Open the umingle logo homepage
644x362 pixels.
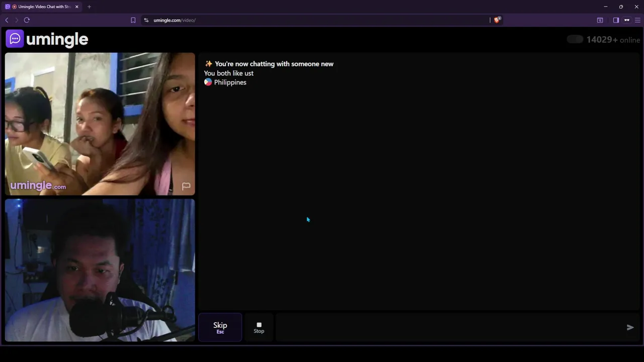pyautogui.click(x=47, y=39)
